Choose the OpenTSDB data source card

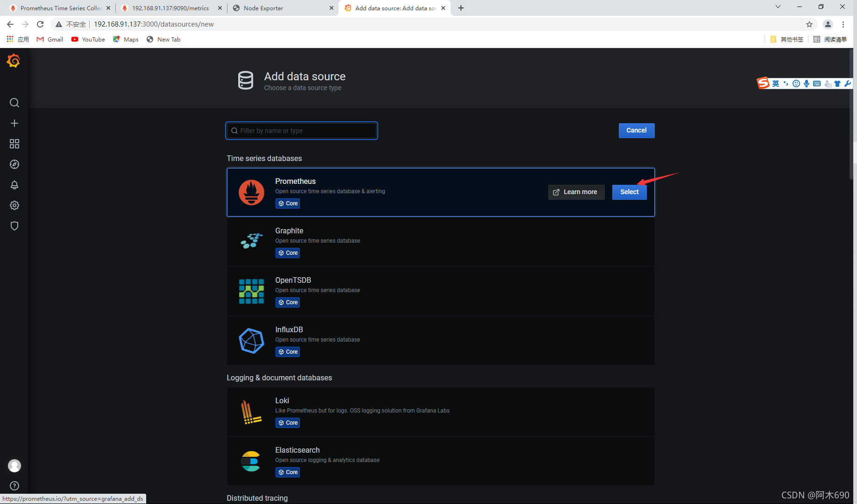click(440, 291)
